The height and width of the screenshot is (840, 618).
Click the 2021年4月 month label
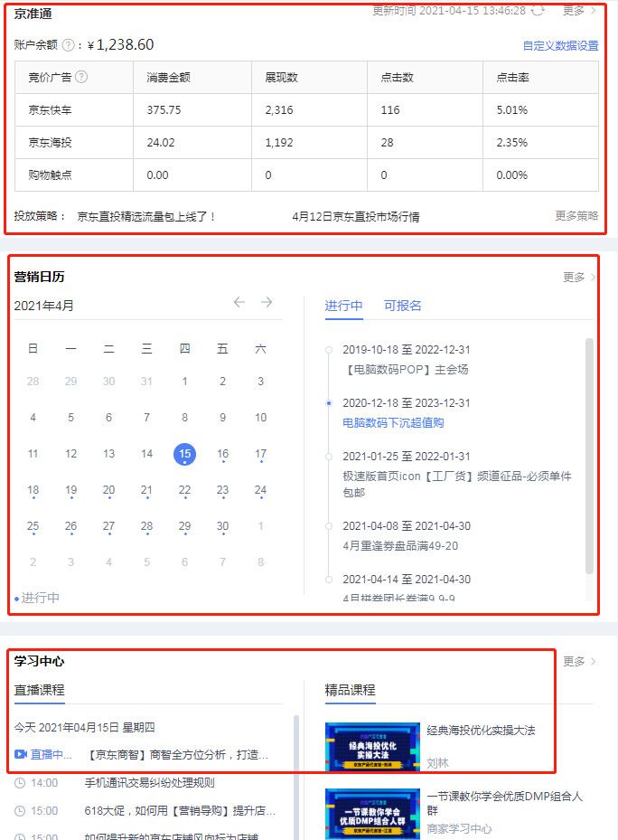click(x=44, y=306)
